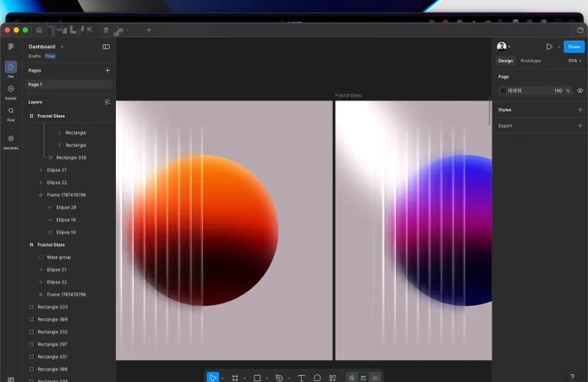Open Variables from the left sidebar
The width and height of the screenshot is (588, 382).
tap(11, 142)
